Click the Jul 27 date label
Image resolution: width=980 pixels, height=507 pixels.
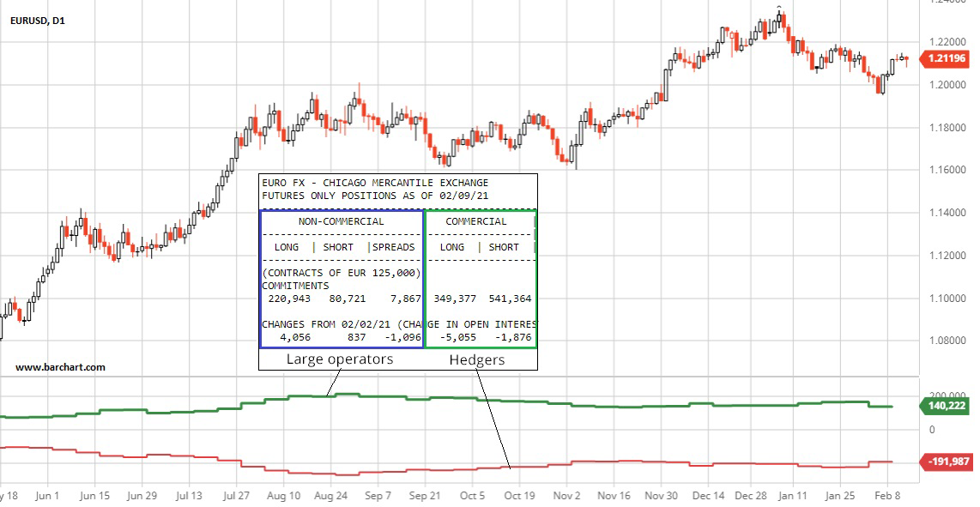(x=236, y=496)
